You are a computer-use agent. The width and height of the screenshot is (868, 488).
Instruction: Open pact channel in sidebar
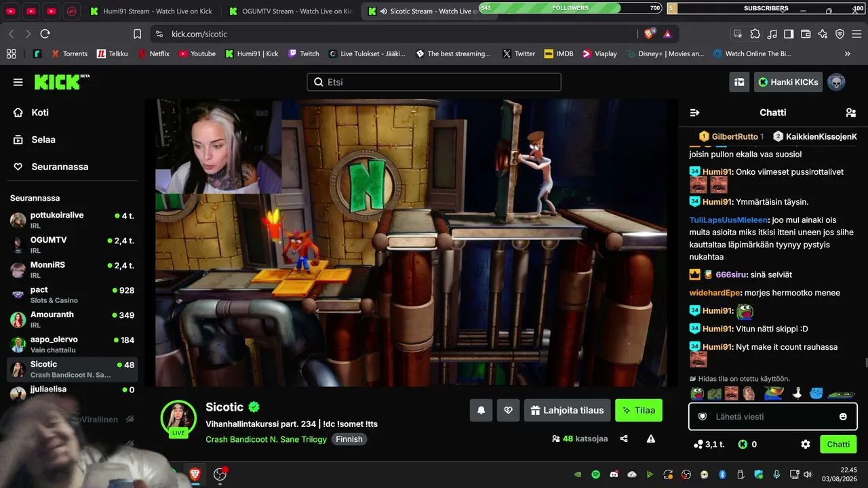click(x=72, y=294)
